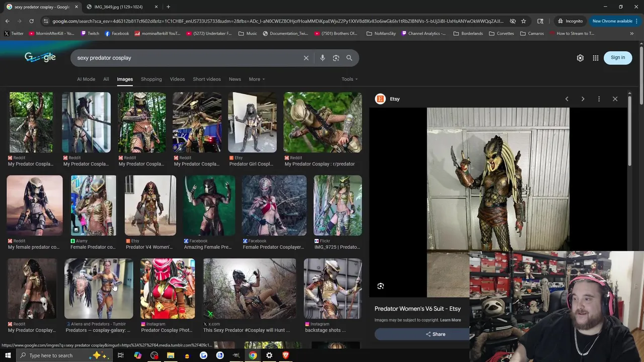The image size is (644, 362).
Task: Open Google quick settings gear
Action: coord(580,58)
